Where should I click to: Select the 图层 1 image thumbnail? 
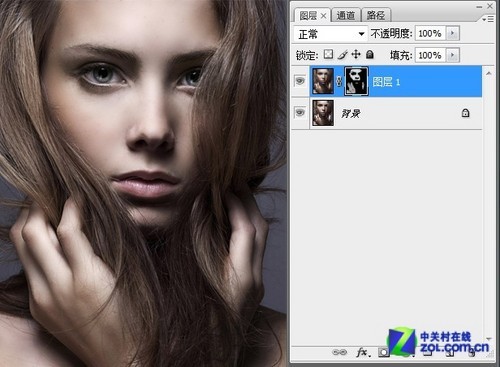pos(323,81)
